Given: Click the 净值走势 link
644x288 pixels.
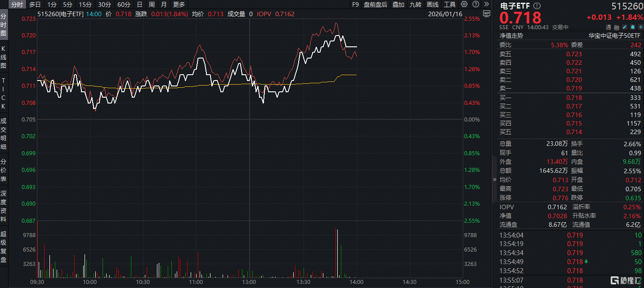Looking at the screenshot, I should click(x=512, y=36).
